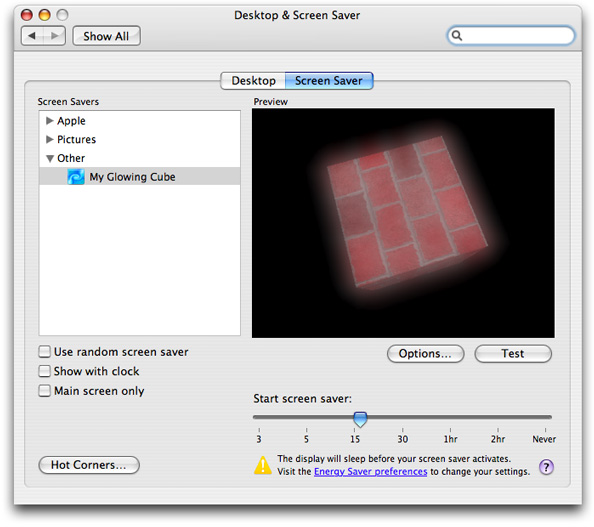The height and width of the screenshot is (527, 594).
Task: Open the purple help question mark
Action: 546,467
